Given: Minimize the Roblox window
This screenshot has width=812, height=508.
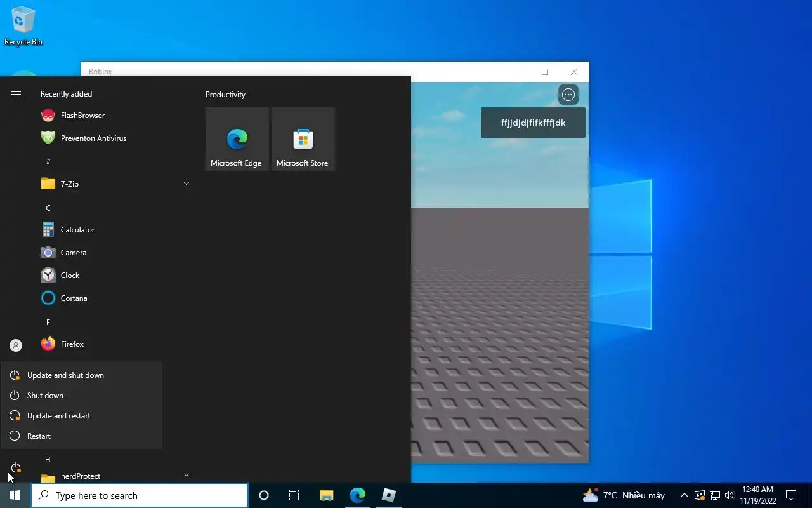Looking at the screenshot, I should click(x=515, y=72).
